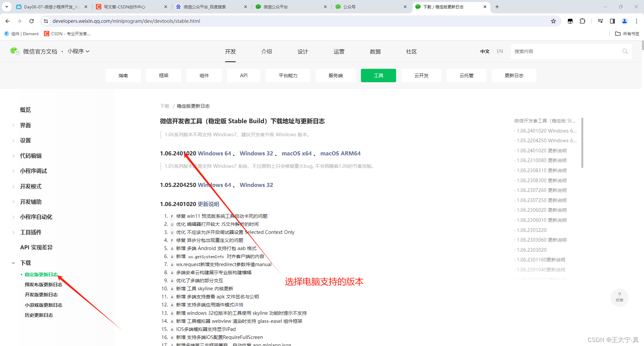
Task: Select the 数据 top navigation item
Action: pyautogui.click(x=375, y=52)
